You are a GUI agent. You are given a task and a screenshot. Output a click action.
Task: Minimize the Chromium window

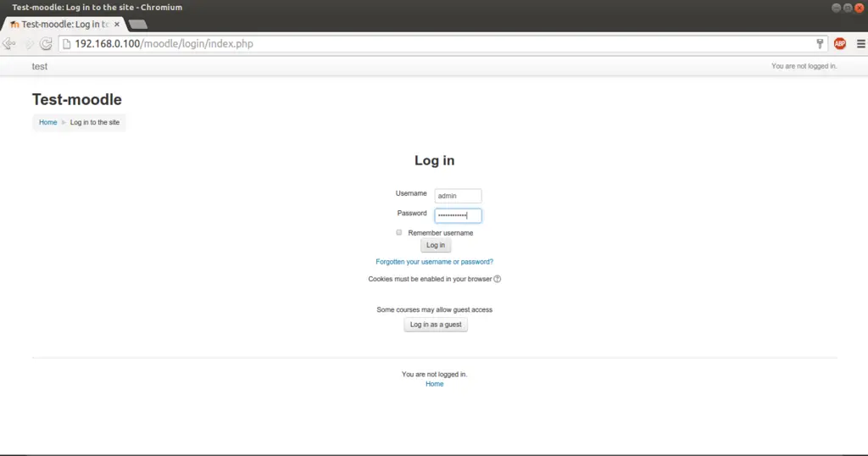coord(837,8)
